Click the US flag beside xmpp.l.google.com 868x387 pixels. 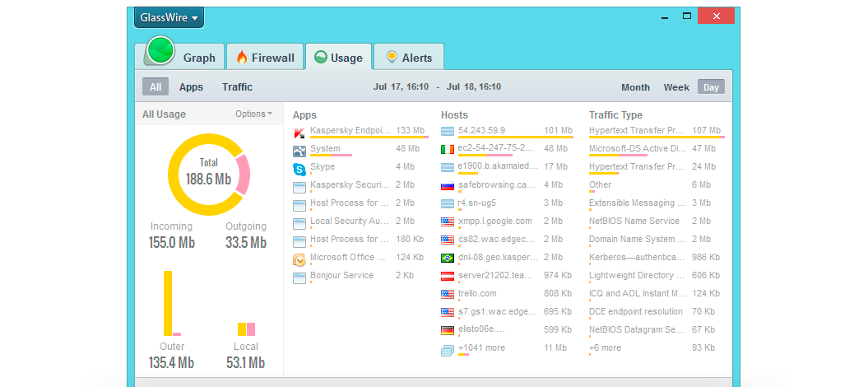448,222
